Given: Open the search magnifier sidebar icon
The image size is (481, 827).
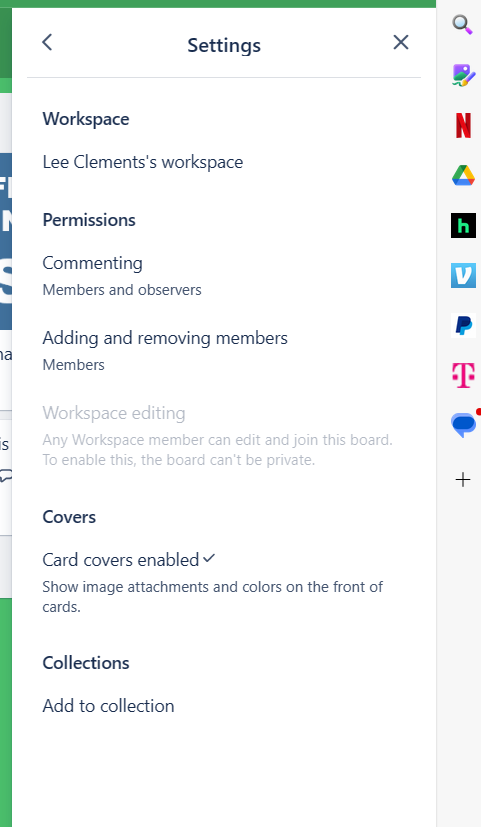Looking at the screenshot, I should (463, 24).
